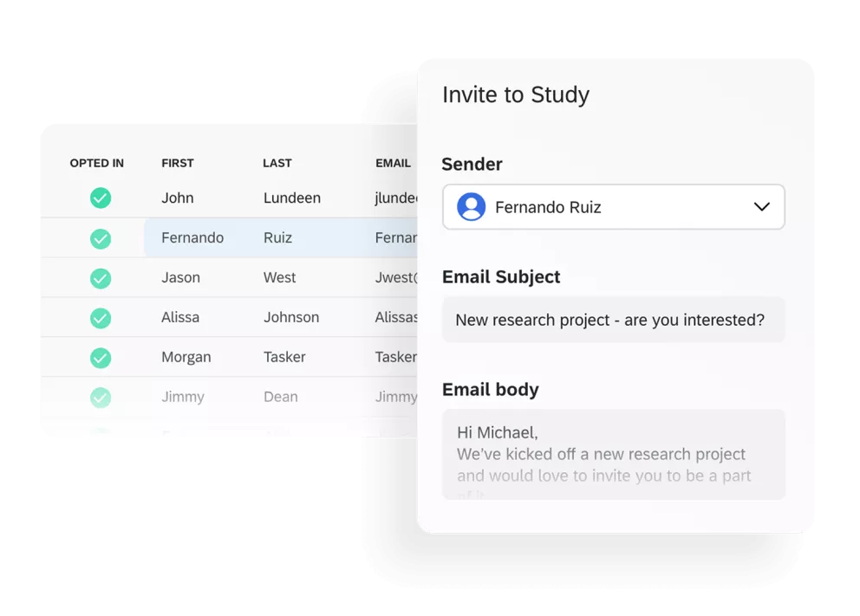The image size is (860, 616).
Task: Toggle the opted-in checkmark for John Lundeen
Action: pos(101,198)
